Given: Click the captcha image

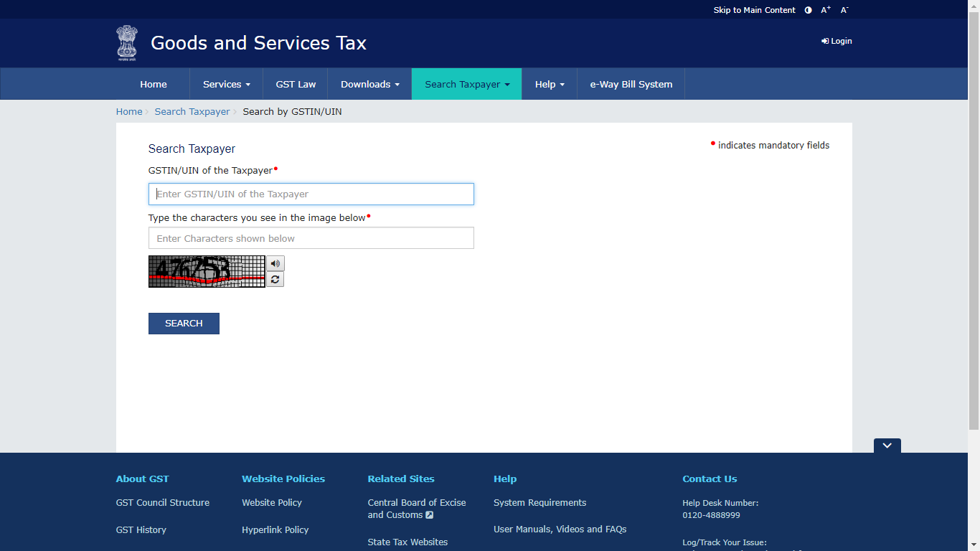Looking at the screenshot, I should point(207,271).
